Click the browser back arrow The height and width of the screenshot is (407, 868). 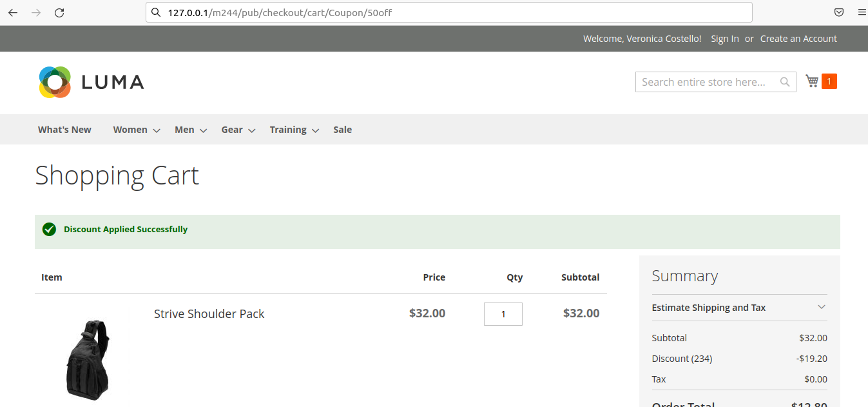coord(13,12)
